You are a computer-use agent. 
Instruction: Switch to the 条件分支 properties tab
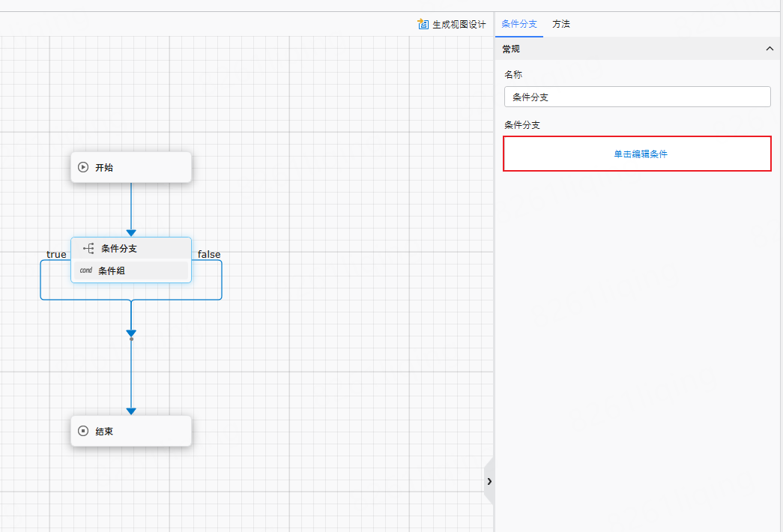click(x=519, y=24)
